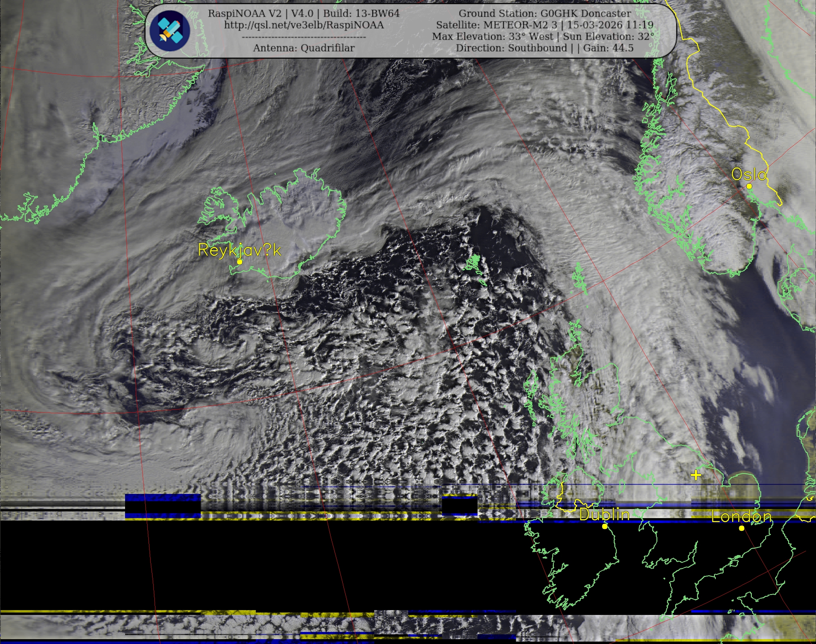Click the Reykjav?k city label
Viewport: 816px width, 644px height.
(x=239, y=250)
